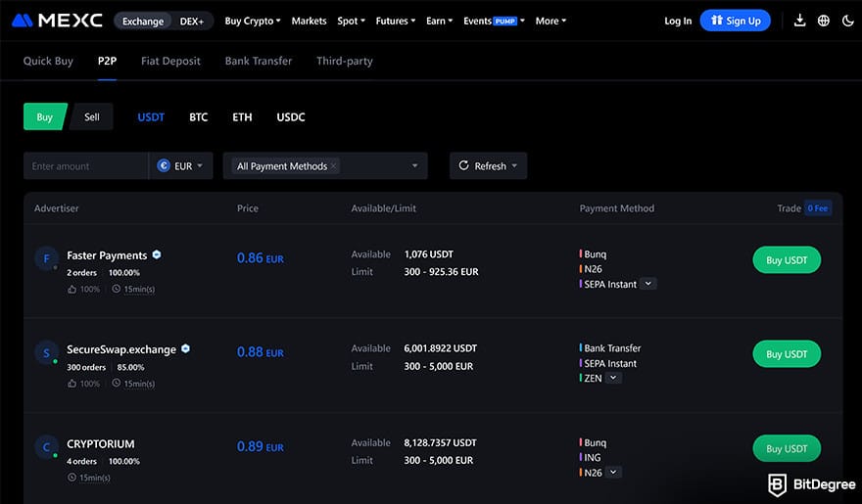Open the language globe icon
The width and height of the screenshot is (862, 504).
pyautogui.click(x=824, y=21)
